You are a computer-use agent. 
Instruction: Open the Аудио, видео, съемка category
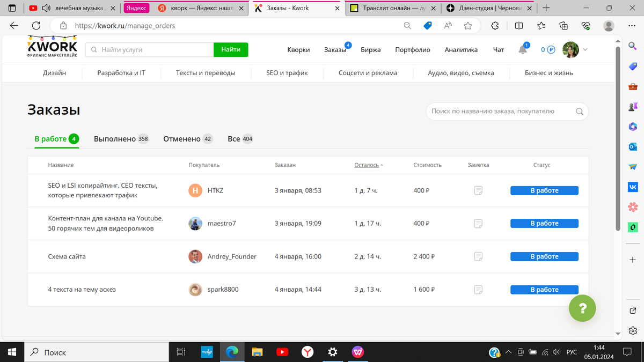pyautogui.click(x=461, y=73)
